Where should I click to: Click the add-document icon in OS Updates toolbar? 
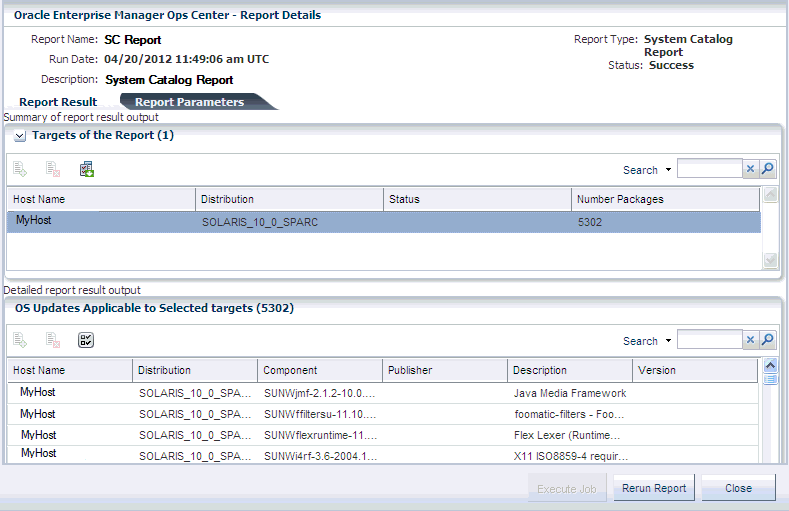pyautogui.click(x=20, y=340)
